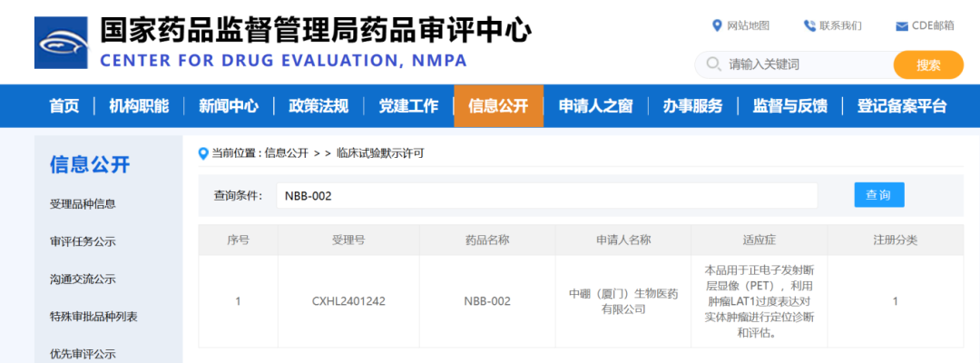The width and height of the screenshot is (980, 363).
Task: Click acceptance number CXHL2401242 in table
Action: (x=348, y=301)
